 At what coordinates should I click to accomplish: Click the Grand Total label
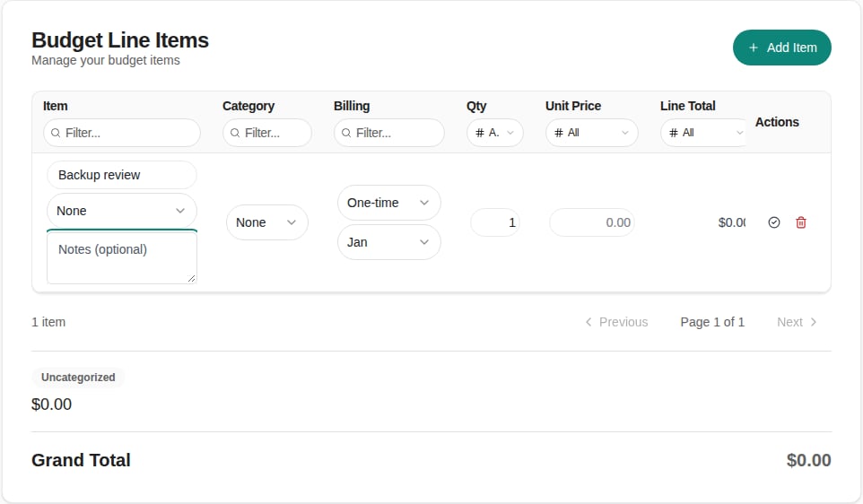point(81,460)
